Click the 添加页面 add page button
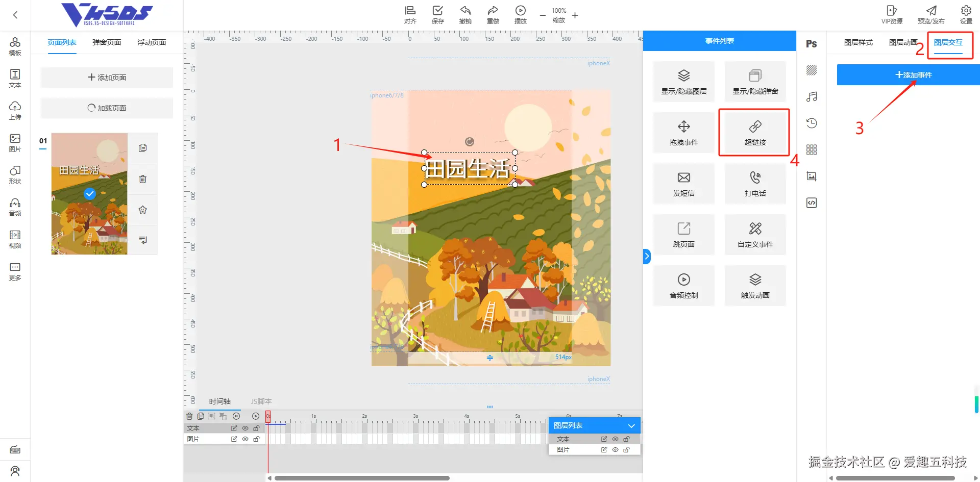This screenshot has width=980, height=482. (x=107, y=78)
